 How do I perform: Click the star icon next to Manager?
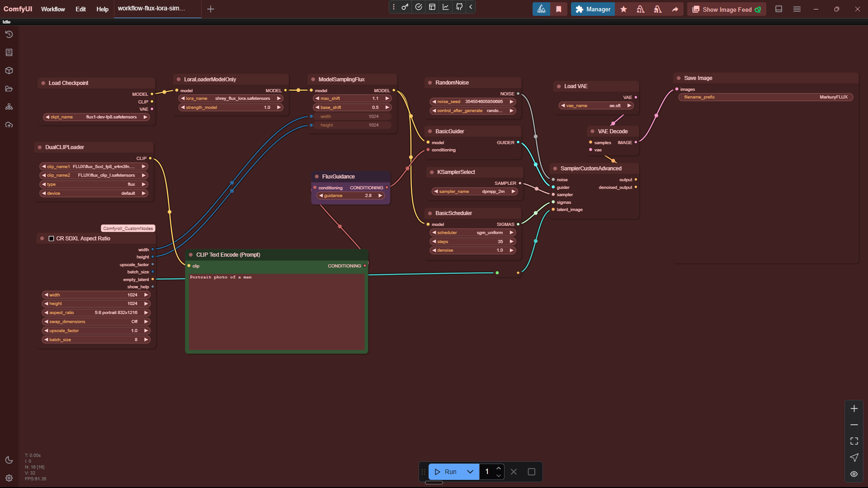click(x=623, y=9)
